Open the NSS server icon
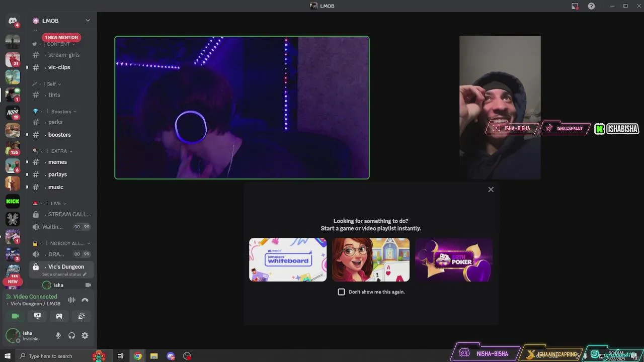The width and height of the screenshot is (644, 362). pos(13,112)
